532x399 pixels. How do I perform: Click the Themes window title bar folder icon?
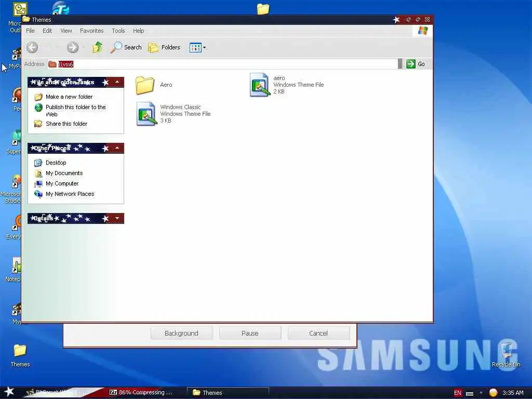point(26,19)
